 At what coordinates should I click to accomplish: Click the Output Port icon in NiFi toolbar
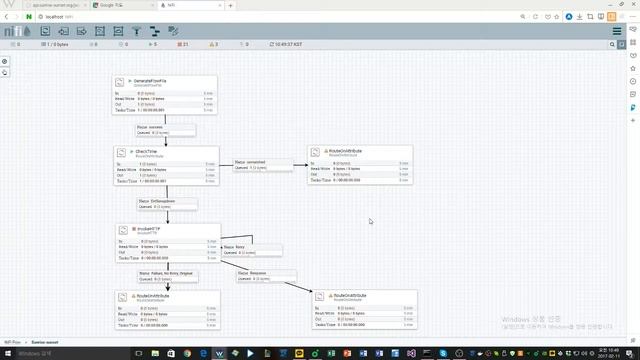pyautogui.click(x=82, y=31)
